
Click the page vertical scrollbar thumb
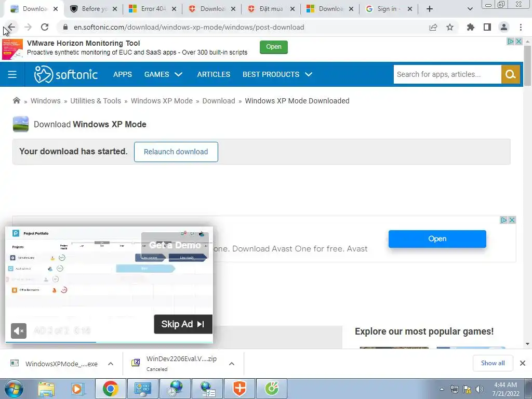[x=527, y=65]
